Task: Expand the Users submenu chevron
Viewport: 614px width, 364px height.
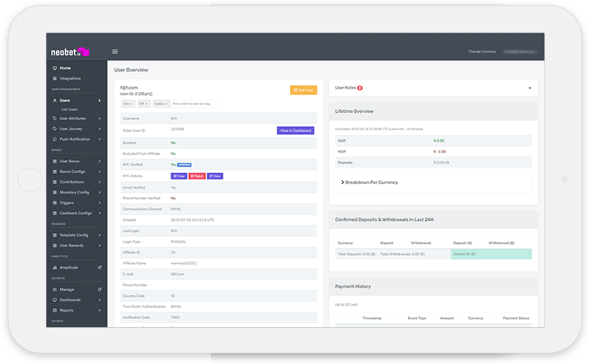Action: pyautogui.click(x=100, y=101)
